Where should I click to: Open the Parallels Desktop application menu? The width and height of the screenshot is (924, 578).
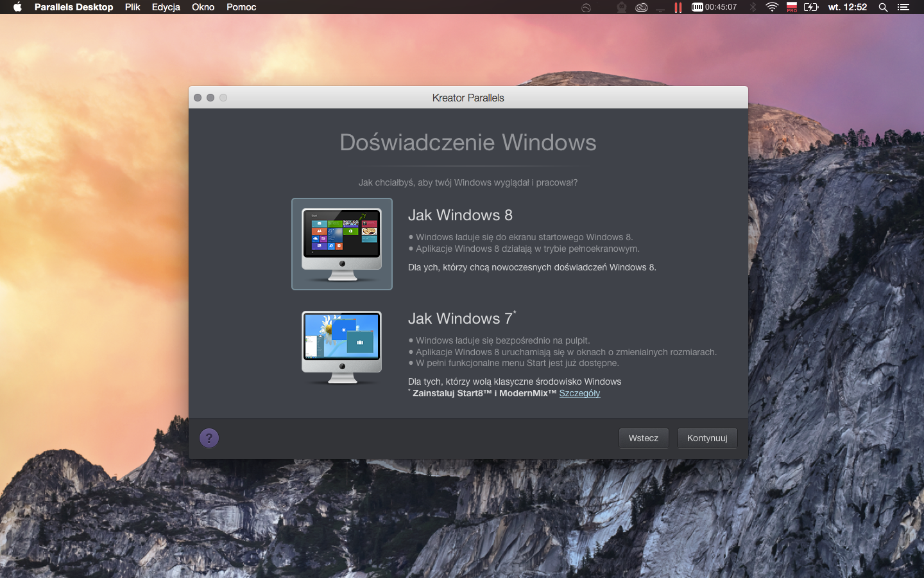[74, 7]
